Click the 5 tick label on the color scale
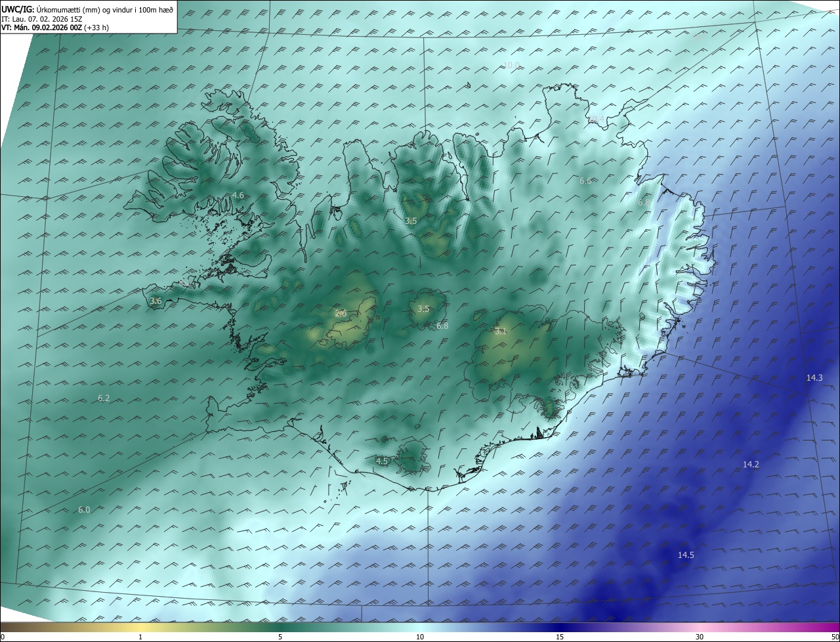 tap(280, 637)
